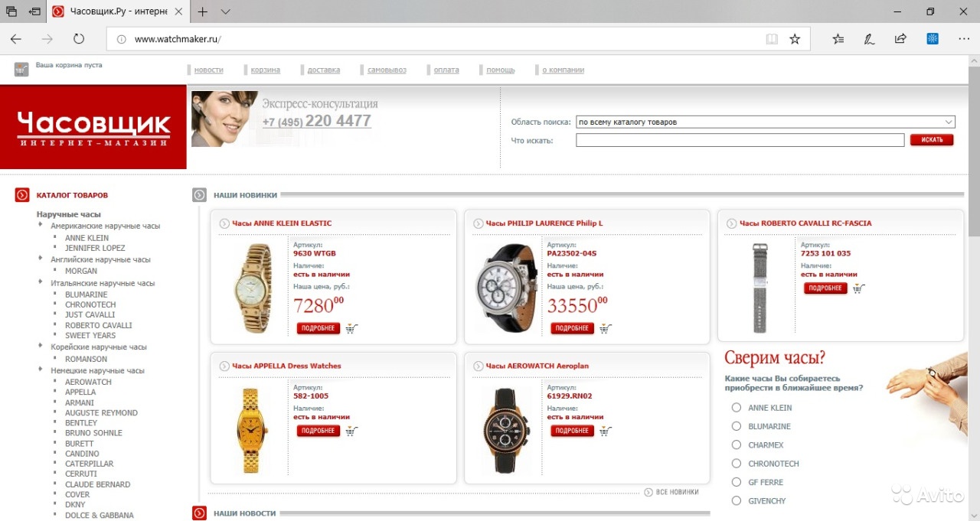Image resolution: width=980 pixels, height=521 pixels.
Task: Open the помощь menu item
Action: coord(501,70)
